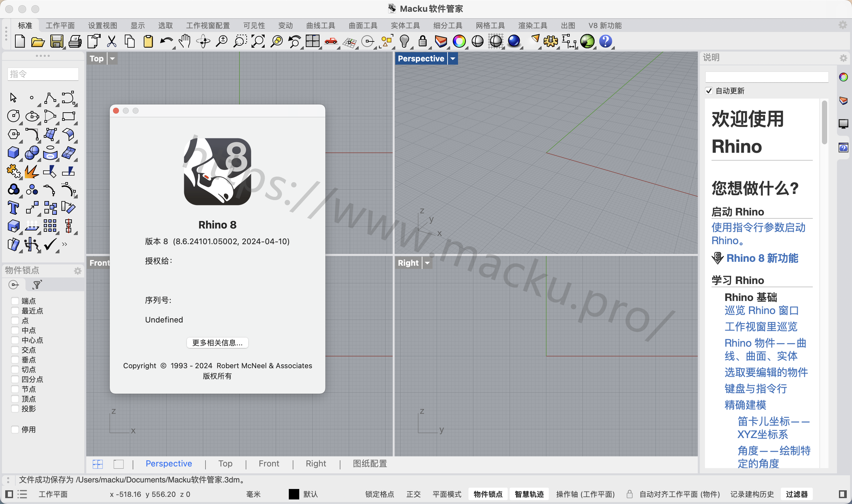The image size is (852, 504).
Task: Open the V8 新功能 toolbar tab
Action: (x=605, y=25)
